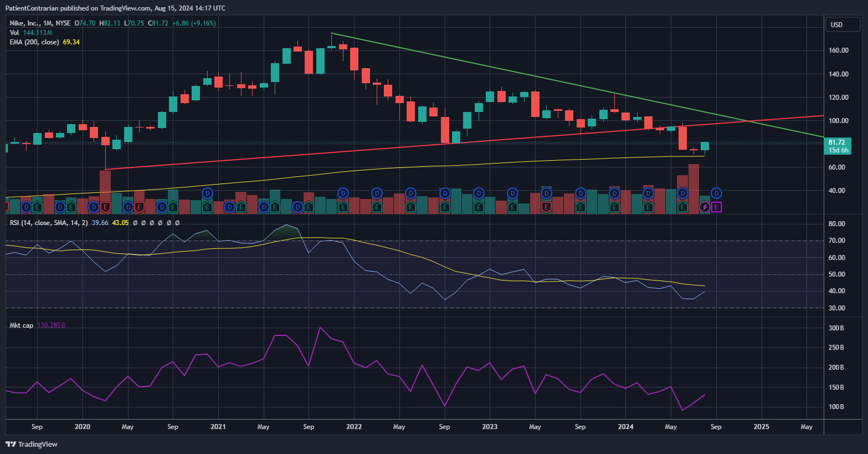
Task: Open the December 2022 dividend D marker
Action: tap(479, 193)
